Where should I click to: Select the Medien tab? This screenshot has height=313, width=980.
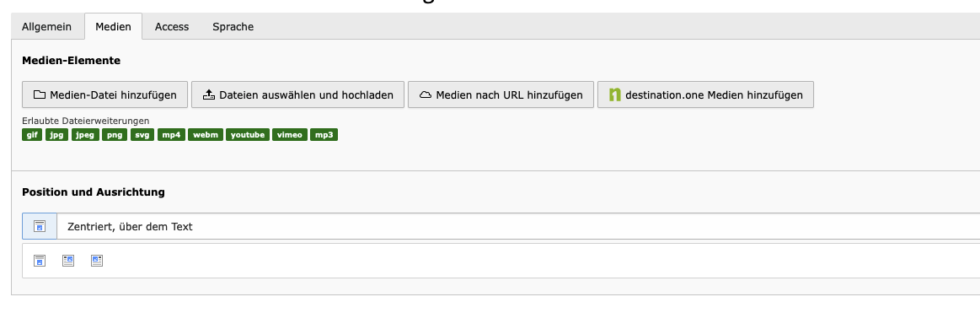tap(113, 27)
